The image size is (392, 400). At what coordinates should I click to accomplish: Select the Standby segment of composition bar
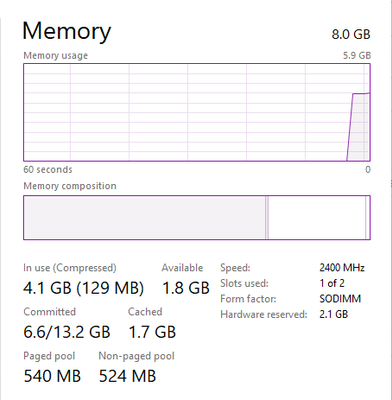(x=317, y=217)
